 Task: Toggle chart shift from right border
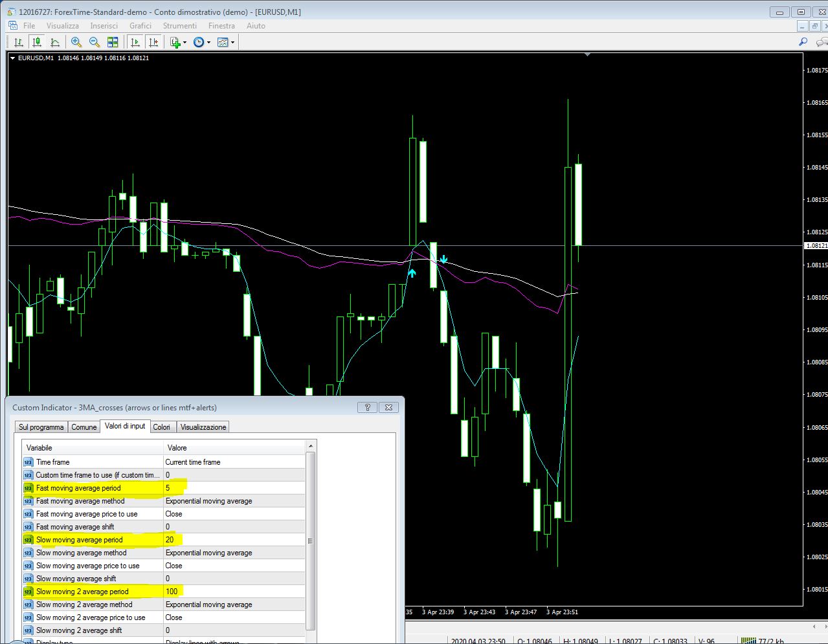point(153,42)
